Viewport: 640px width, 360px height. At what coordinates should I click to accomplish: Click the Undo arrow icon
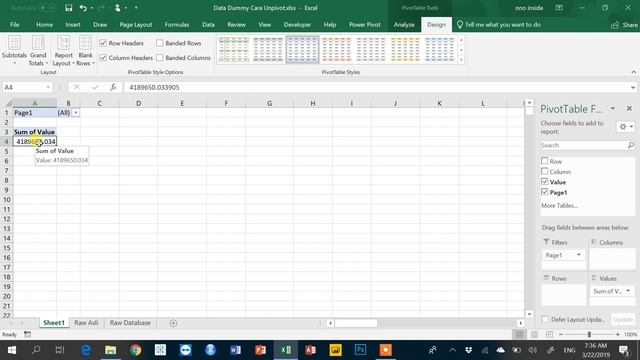pos(83,8)
